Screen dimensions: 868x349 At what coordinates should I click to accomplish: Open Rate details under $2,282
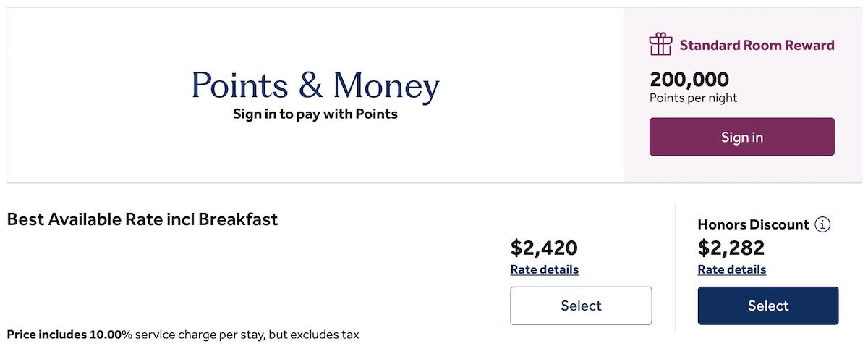click(732, 269)
